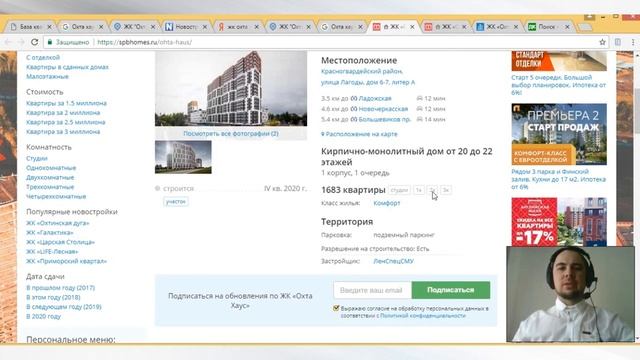Close the 'Новости' tab

tap(205, 27)
